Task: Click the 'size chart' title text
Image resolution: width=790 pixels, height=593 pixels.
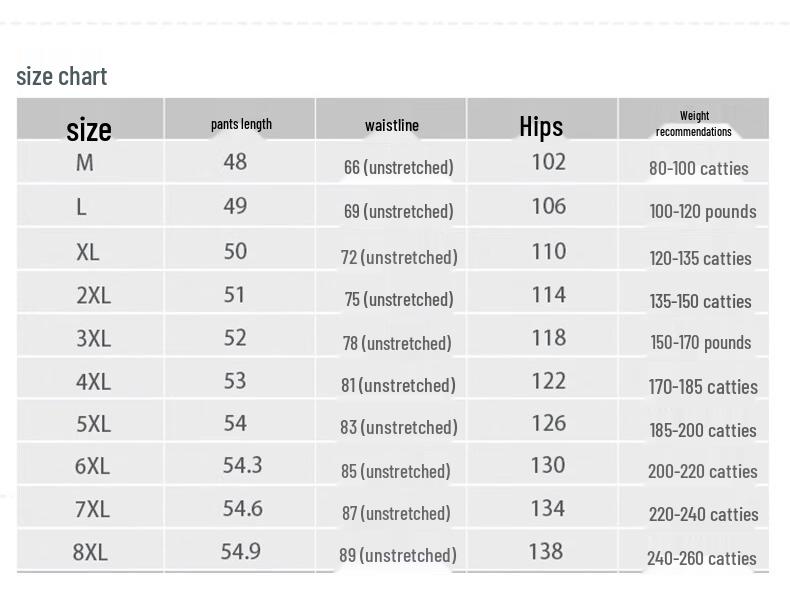Action: pos(61,77)
